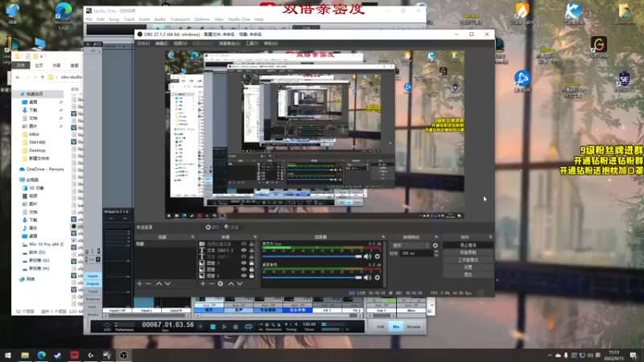Toggle visibility of image 2 source
This screenshot has height=362, width=644.
tap(244, 276)
